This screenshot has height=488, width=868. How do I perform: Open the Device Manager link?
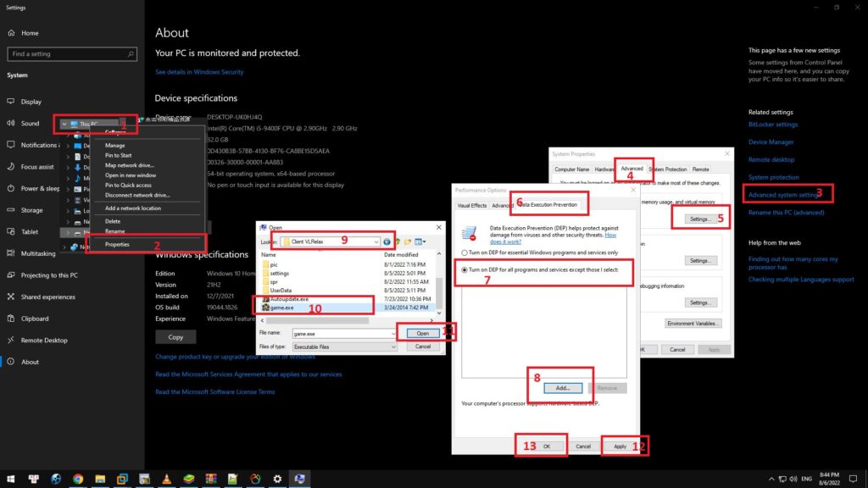point(771,142)
